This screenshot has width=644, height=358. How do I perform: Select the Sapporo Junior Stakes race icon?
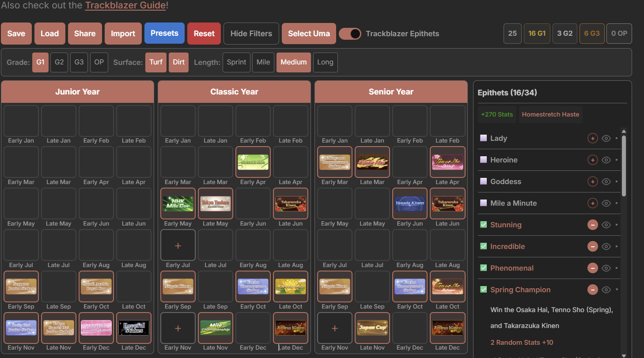[x=21, y=286]
